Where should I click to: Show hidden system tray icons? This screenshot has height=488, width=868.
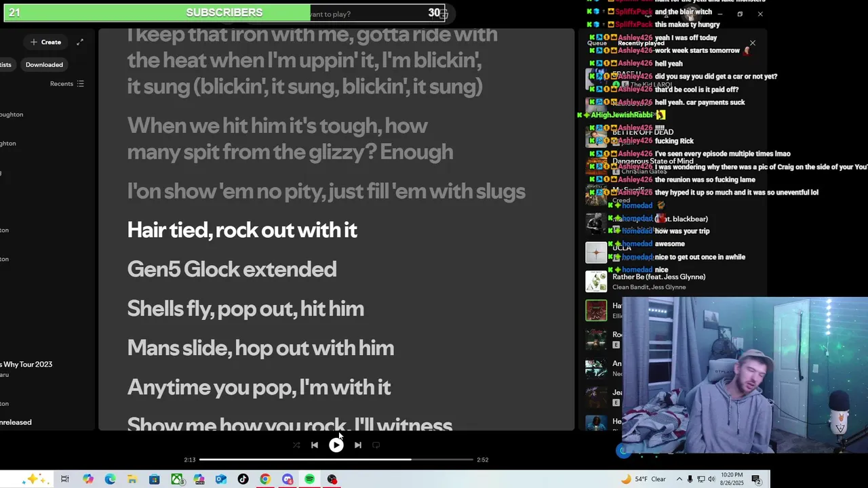tap(679, 479)
